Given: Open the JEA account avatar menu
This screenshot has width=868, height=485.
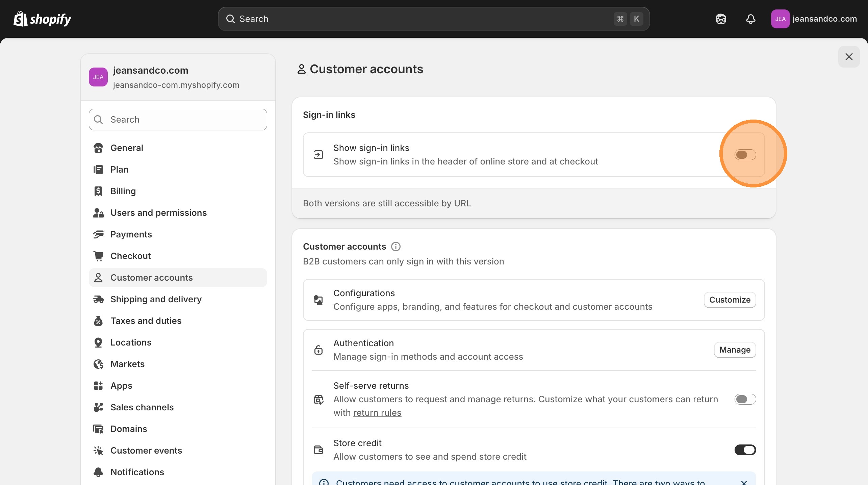Looking at the screenshot, I should point(780,19).
